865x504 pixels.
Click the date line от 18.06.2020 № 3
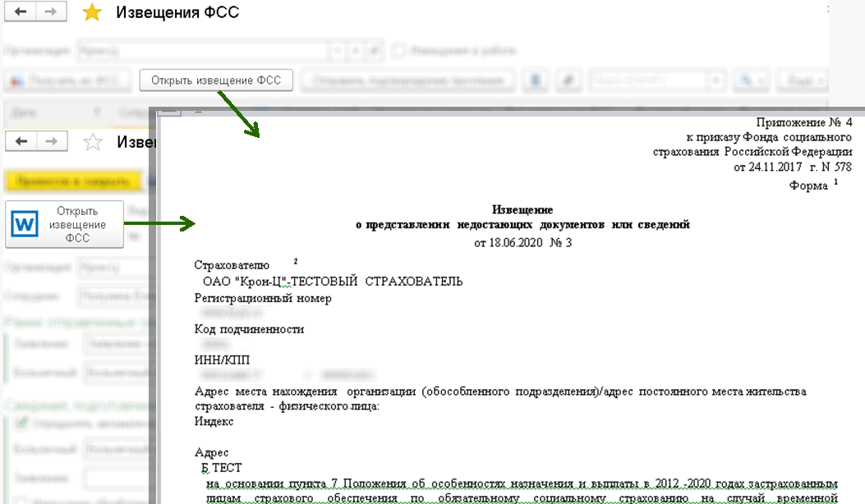[522, 243]
